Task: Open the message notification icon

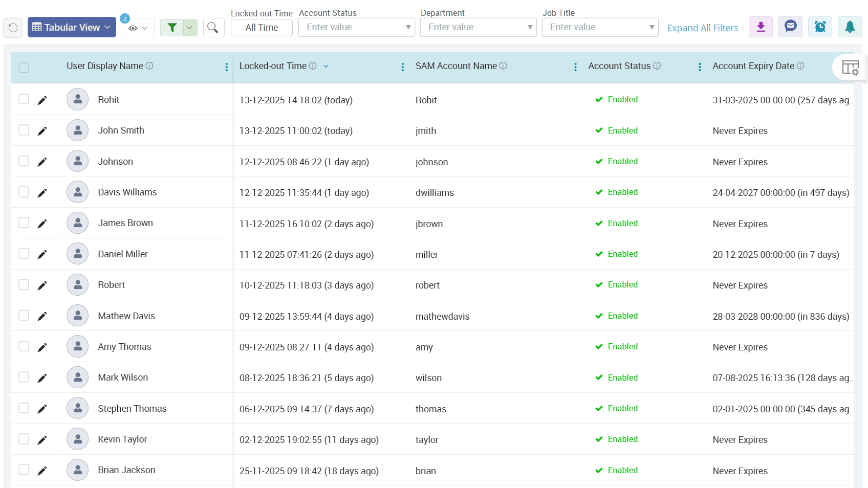Action: (x=790, y=27)
